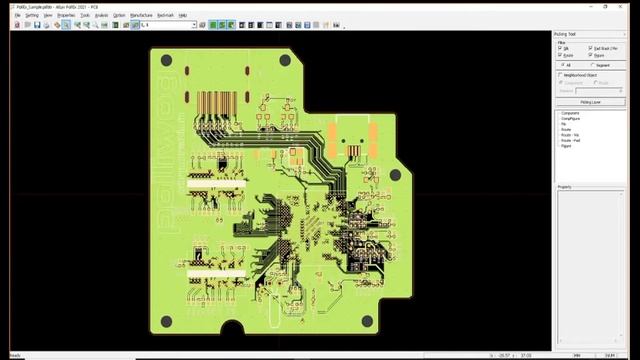Click the blue floppy-disk save icon

tap(37, 25)
